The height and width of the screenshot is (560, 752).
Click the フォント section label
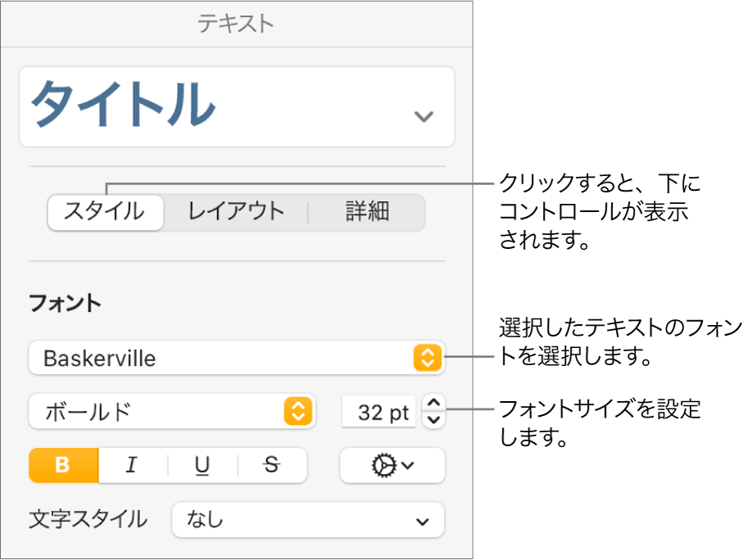pos(66,304)
